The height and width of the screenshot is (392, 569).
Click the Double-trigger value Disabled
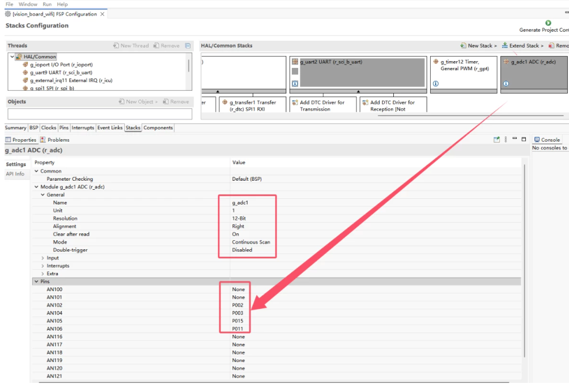pos(242,250)
